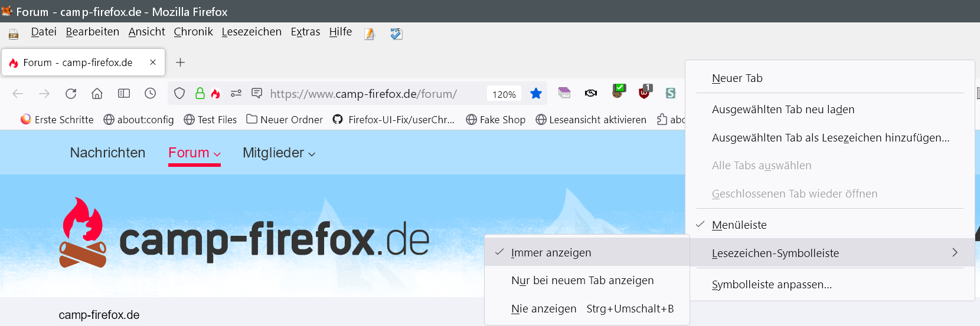Close the Forum - camp-firefox.de tab
Screen dimensions: 980x326
point(153,62)
